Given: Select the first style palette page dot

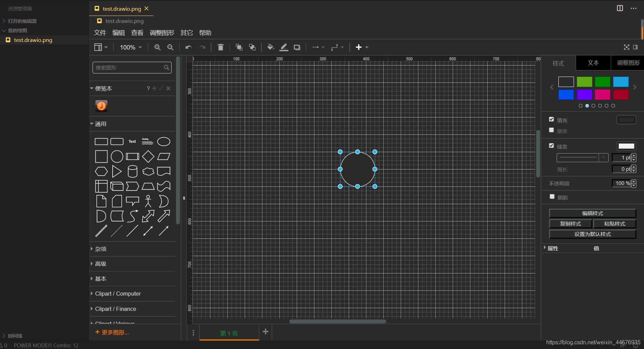Looking at the screenshot, I should pyautogui.click(x=581, y=106).
